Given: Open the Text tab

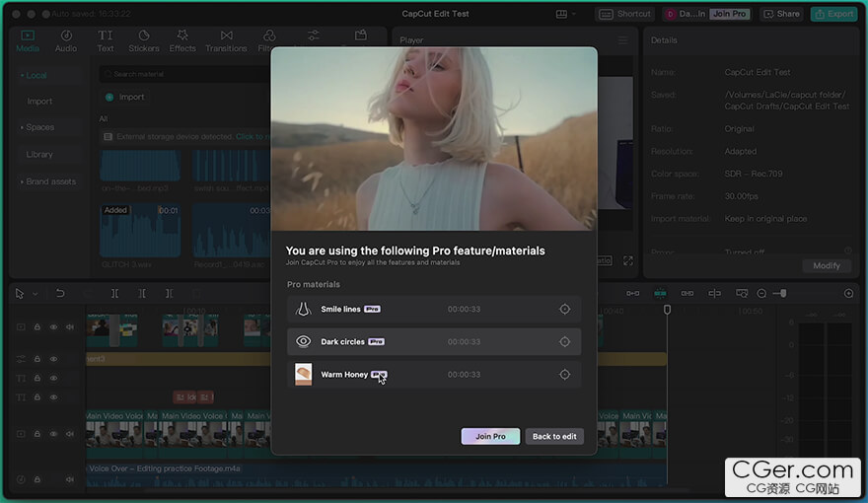Looking at the screenshot, I should pyautogui.click(x=106, y=41).
